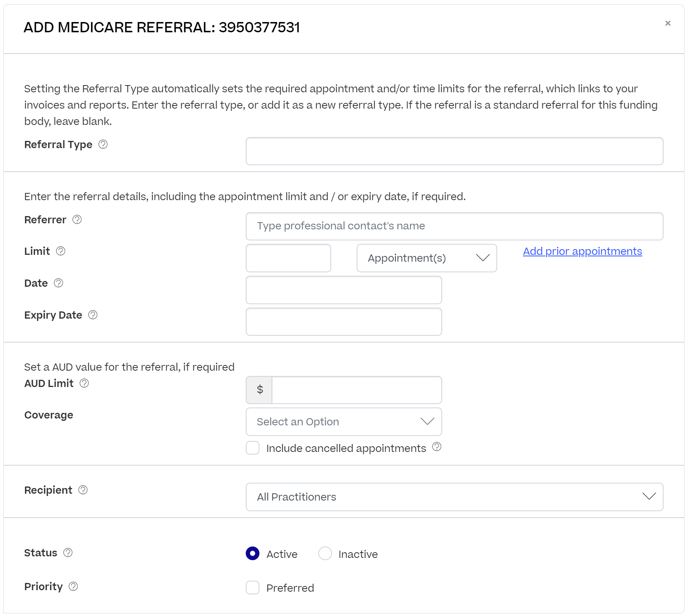Click the 'Include cancelled appointments' label text

[x=346, y=449]
